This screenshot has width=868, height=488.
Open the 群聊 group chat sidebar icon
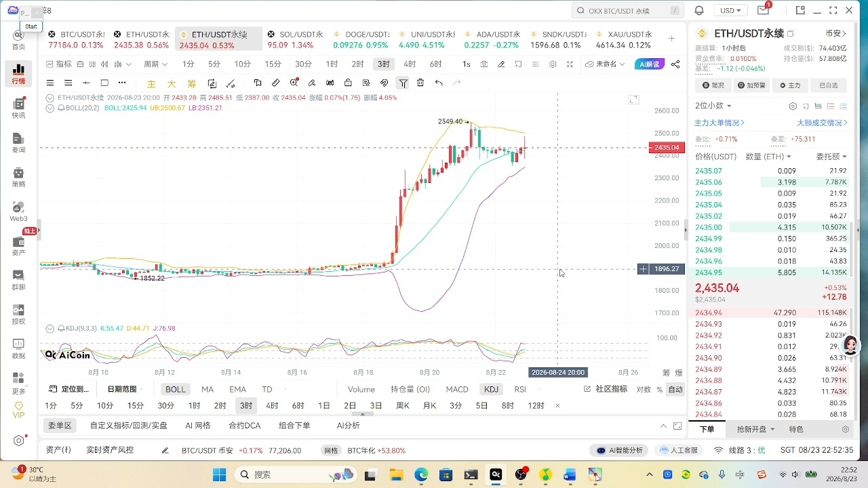(x=18, y=281)
